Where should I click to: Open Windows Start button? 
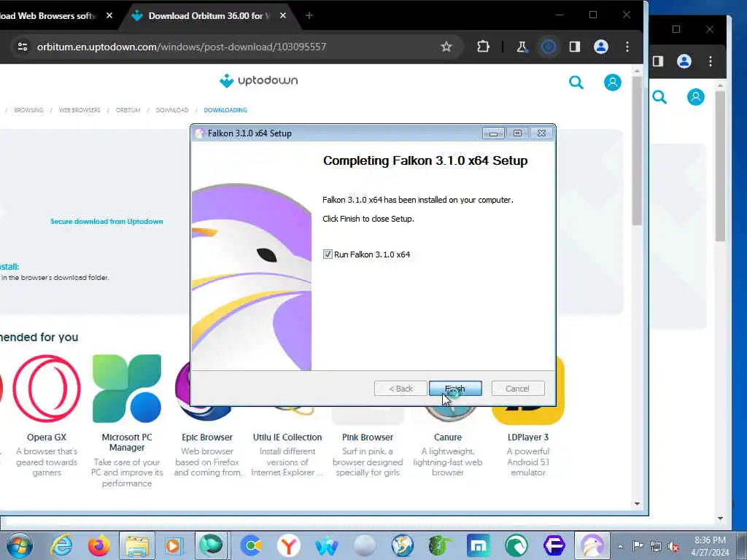coord(20,545)
